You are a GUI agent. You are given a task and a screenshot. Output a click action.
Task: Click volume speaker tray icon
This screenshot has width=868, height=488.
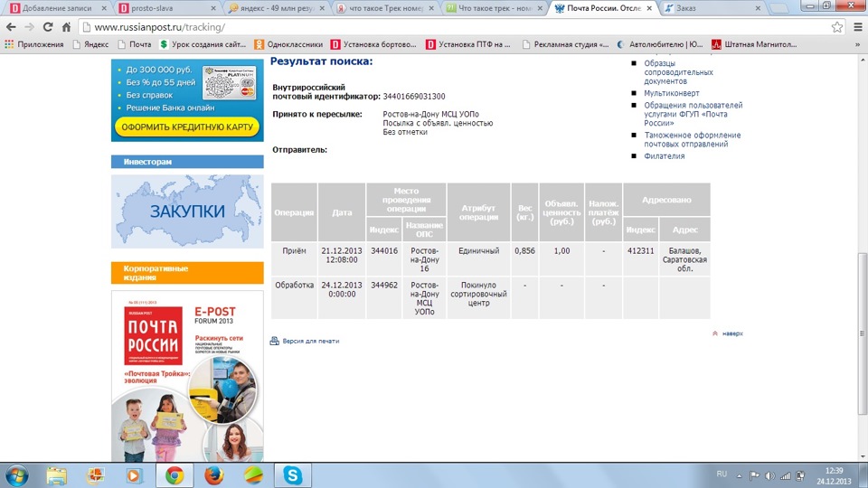pos(769,476)
